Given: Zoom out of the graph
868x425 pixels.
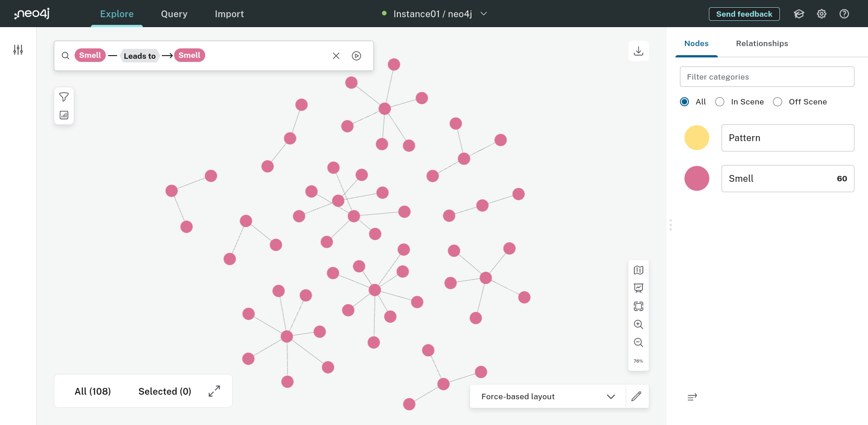Looking at the screenshot, I should [x=638, y=342].
